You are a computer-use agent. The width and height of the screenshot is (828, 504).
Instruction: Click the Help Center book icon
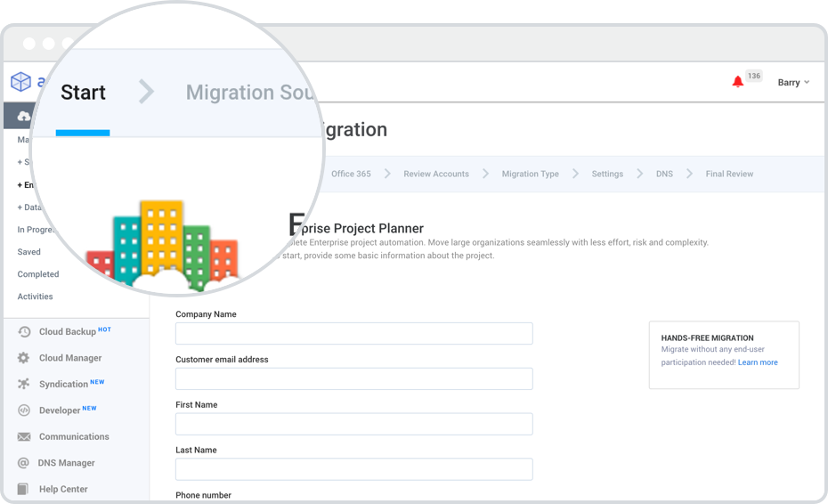tap(24, 489)
